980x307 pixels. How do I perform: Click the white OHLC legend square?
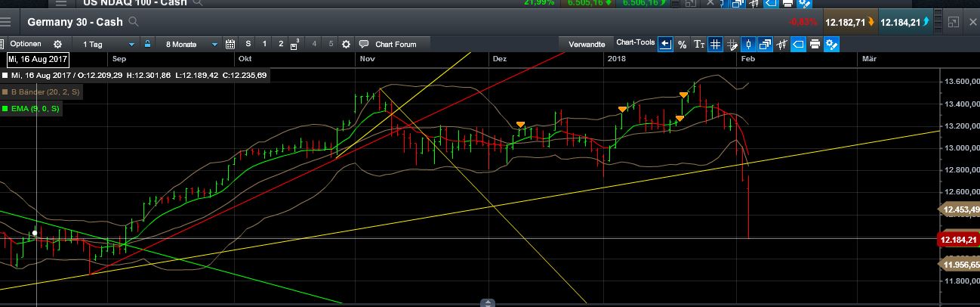[x=5, y=75]
